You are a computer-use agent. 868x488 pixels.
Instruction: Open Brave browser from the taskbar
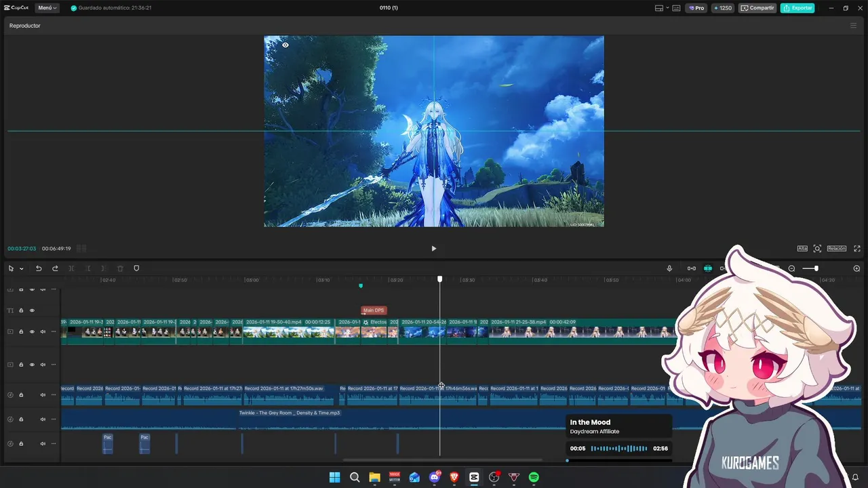(454, 477)
